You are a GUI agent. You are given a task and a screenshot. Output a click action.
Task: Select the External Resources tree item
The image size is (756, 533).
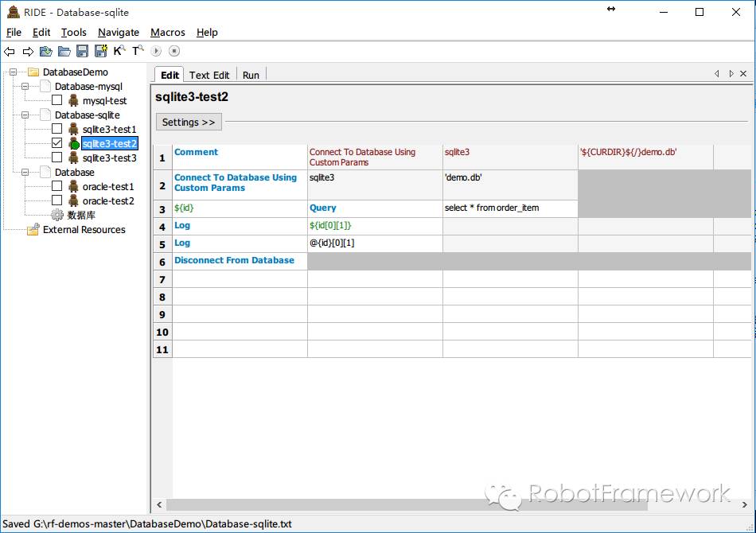[x=84, y=230]
